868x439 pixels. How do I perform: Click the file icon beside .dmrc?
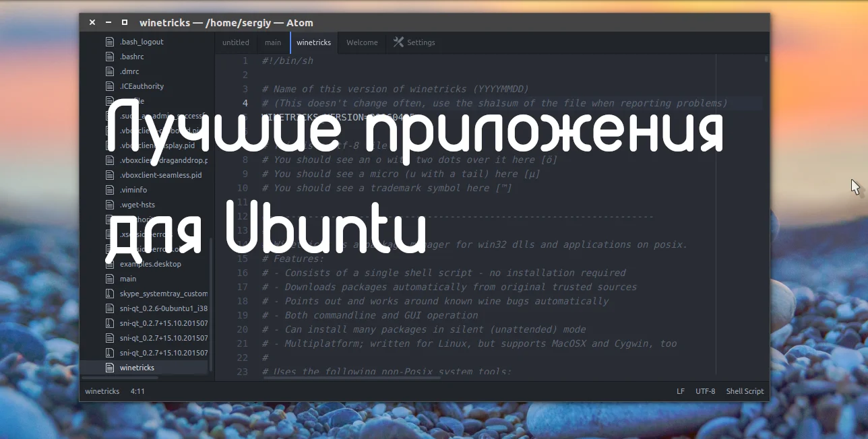pos(110,71)
